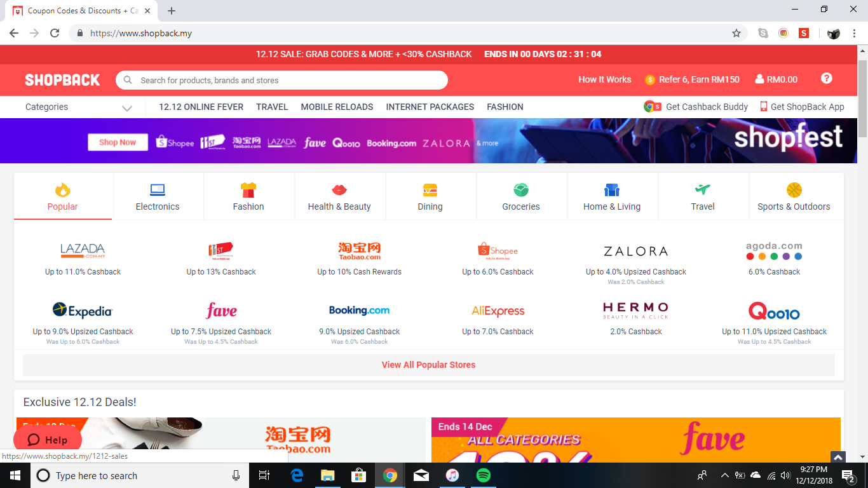Click the Shop Now banner button

click(x=118, y=142)
